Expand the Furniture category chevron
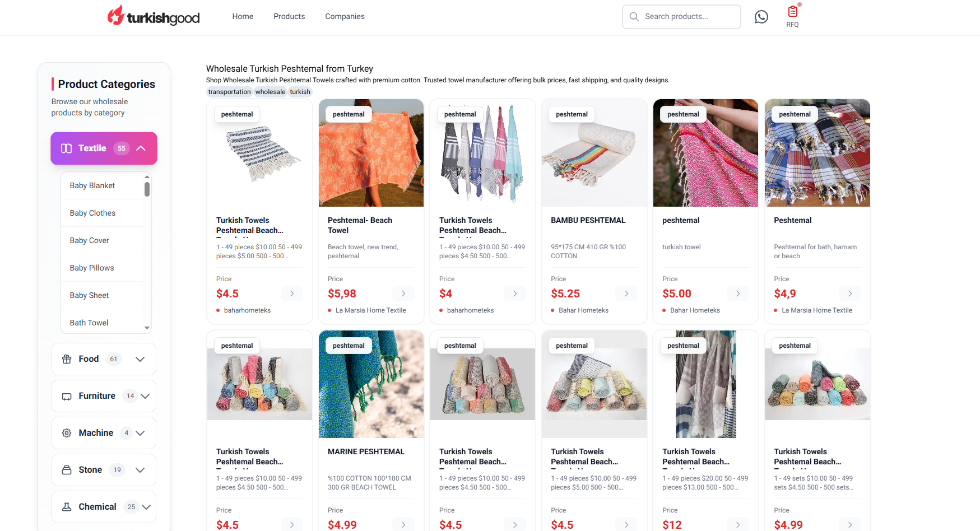Screen dimensions: 980x531 (x=145, y=396)
